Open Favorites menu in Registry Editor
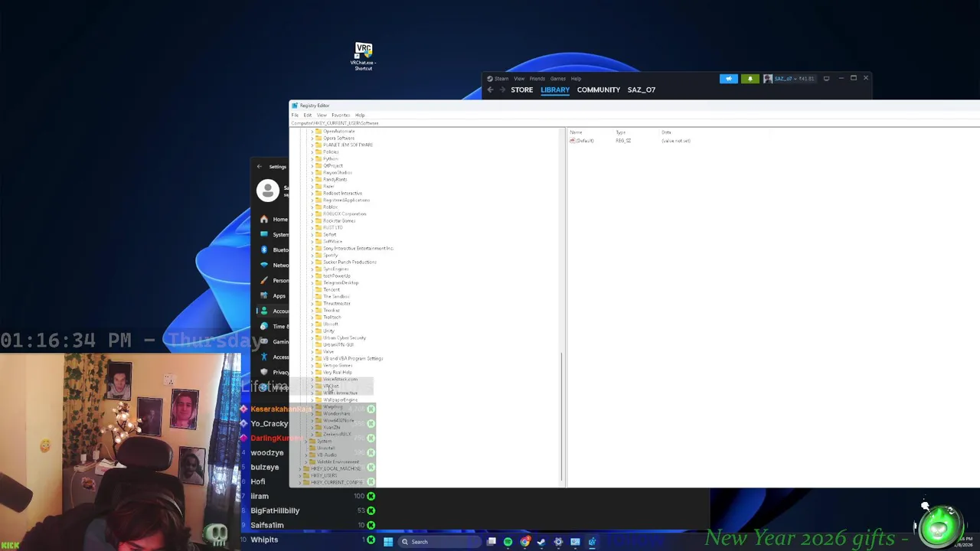This screenshot has width=980, height=551. point(341,116)
